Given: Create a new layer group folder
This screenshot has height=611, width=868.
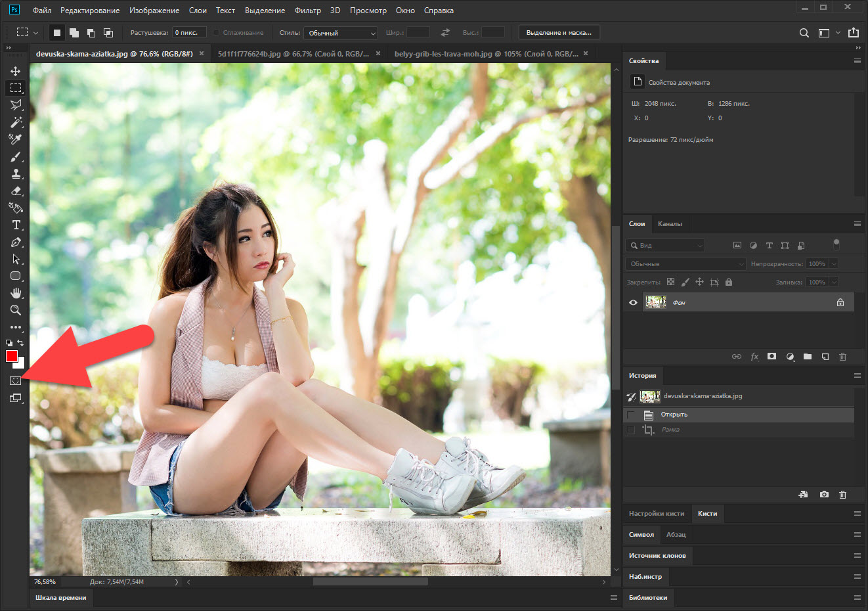Looking at the screenshot, I should (808, 357).
